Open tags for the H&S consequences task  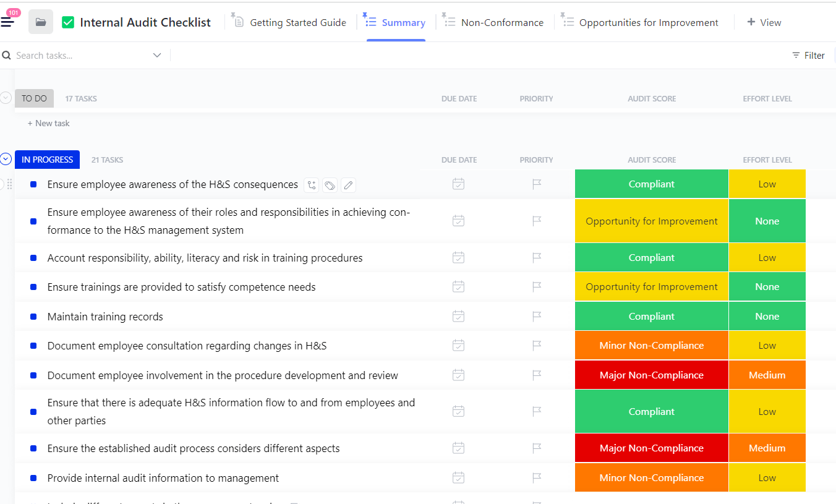tap(330, 185)
